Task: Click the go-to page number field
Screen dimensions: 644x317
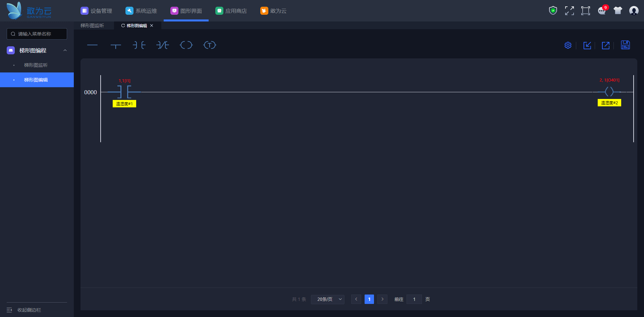Action: point(414,299)
